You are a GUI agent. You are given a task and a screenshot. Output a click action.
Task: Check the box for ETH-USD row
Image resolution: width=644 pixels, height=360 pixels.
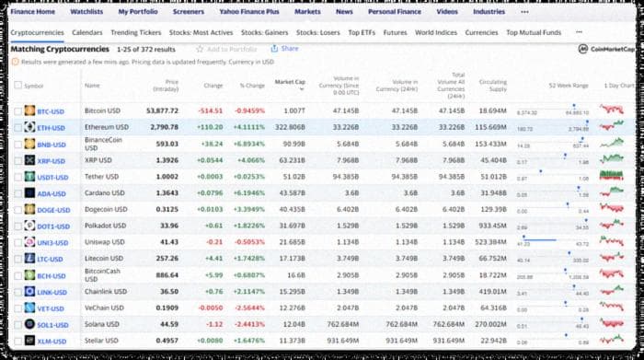point(17,128)
